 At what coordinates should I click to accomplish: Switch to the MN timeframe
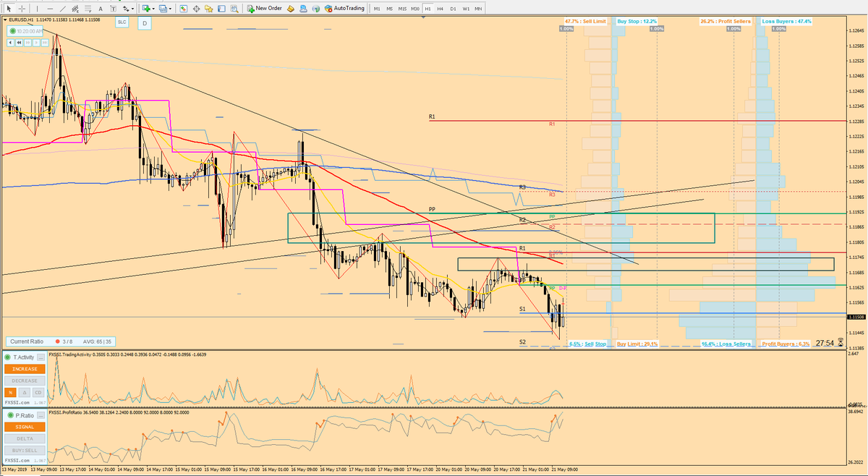(478, 9)
